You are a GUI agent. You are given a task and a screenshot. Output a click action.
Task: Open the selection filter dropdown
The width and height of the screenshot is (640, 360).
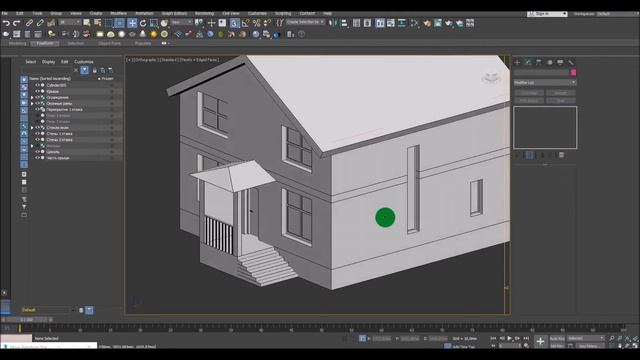coord(70,22)
